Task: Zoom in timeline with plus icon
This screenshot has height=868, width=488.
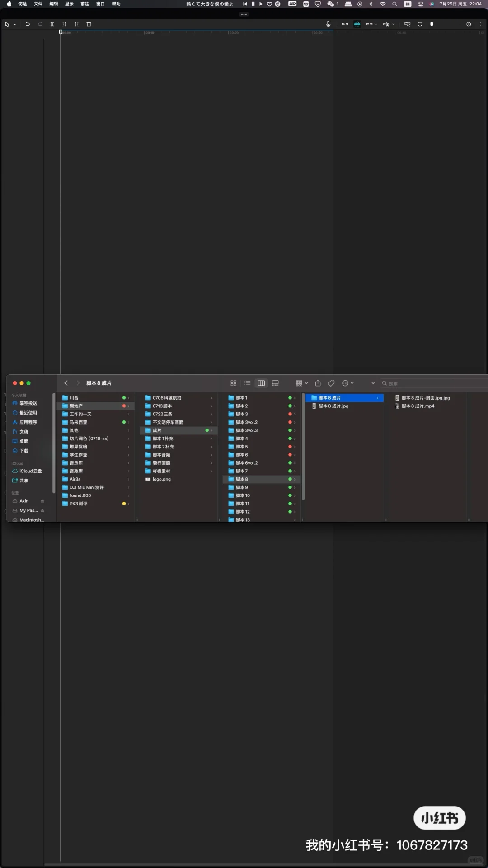Action: point(469,24)
